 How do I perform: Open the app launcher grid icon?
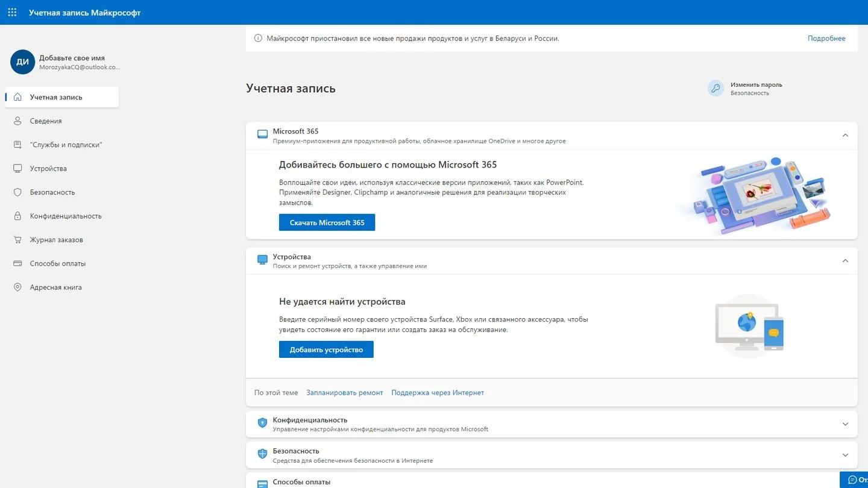12,12
